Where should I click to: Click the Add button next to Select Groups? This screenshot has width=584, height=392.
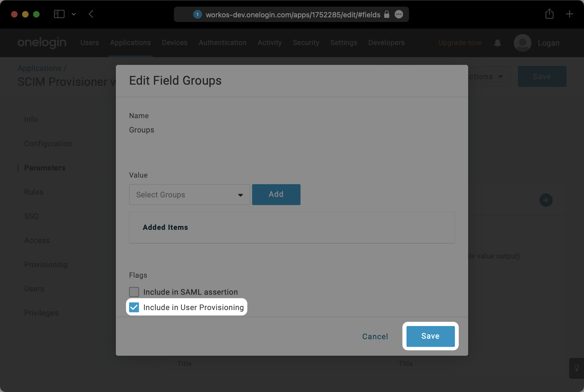[x=276, y=194]
